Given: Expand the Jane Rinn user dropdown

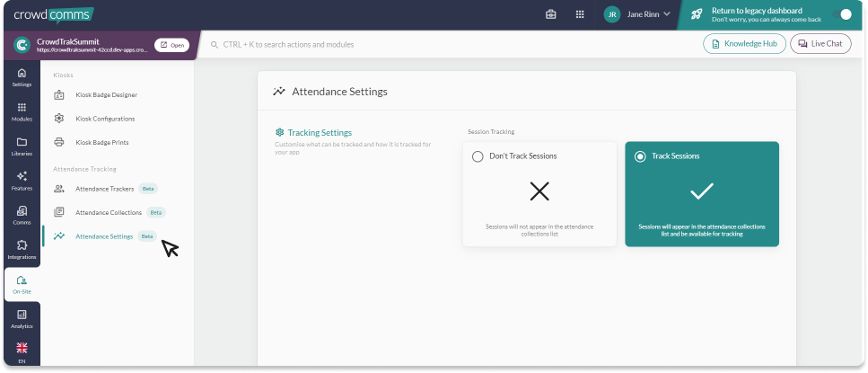Looking at the screenshot, I should click(x=638, y=14).
